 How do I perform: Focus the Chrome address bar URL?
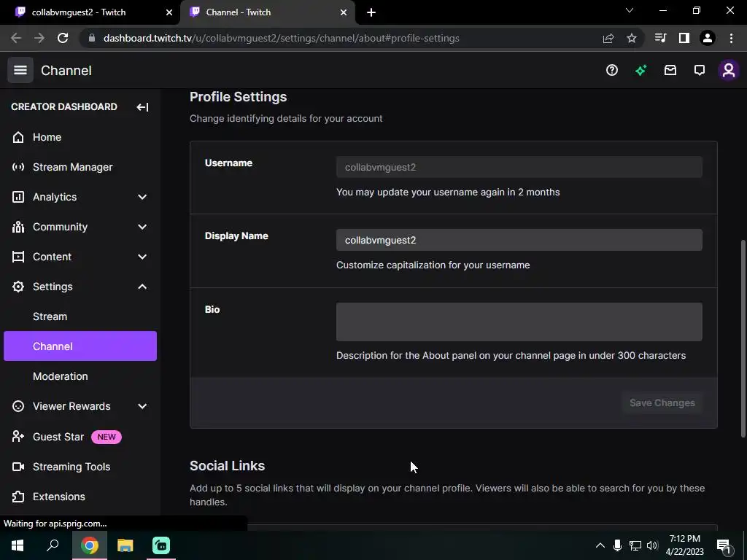(x=281, y=38)
